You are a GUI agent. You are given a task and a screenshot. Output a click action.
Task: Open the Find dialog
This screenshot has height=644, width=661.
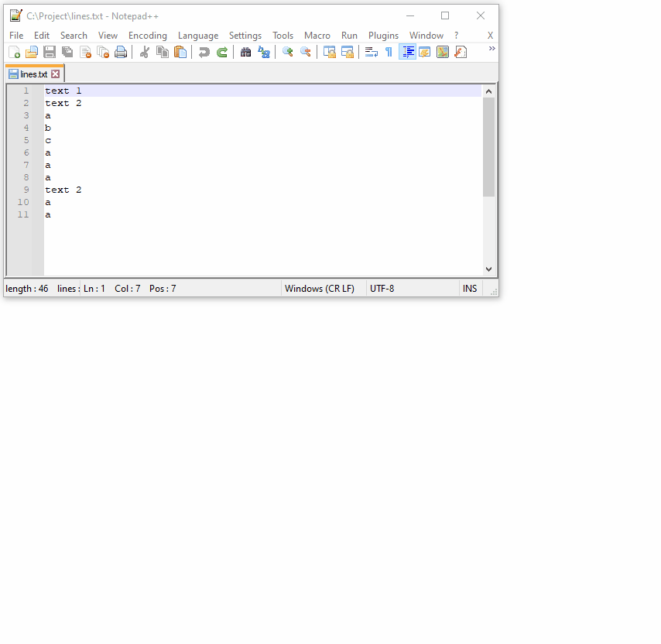245,52
